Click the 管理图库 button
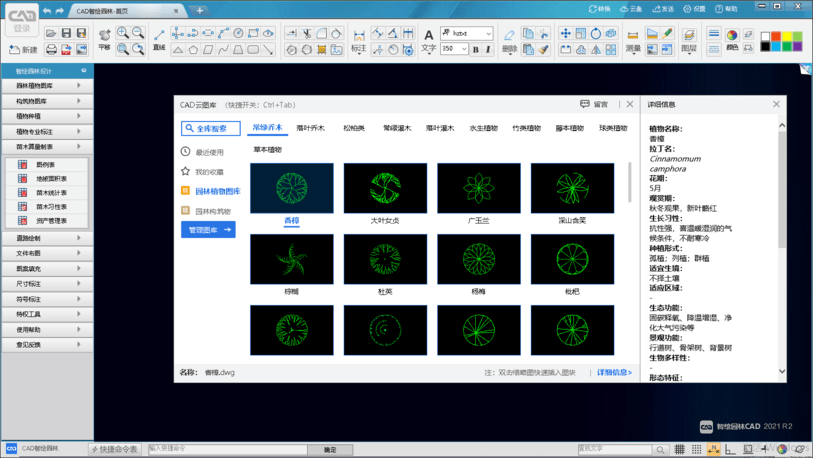Viewport: 813px width, 458px height. (208, 229)
